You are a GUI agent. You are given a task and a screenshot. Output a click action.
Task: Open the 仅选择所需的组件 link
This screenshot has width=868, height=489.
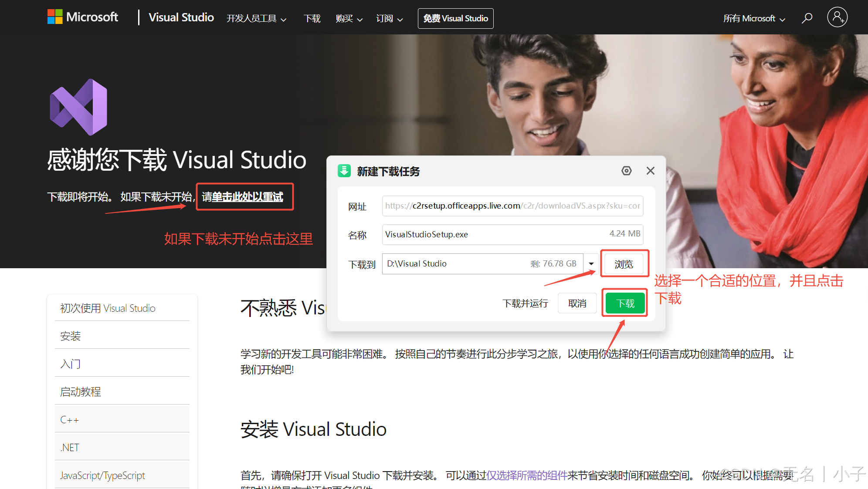pyautogui.click(x=527, y=475)
